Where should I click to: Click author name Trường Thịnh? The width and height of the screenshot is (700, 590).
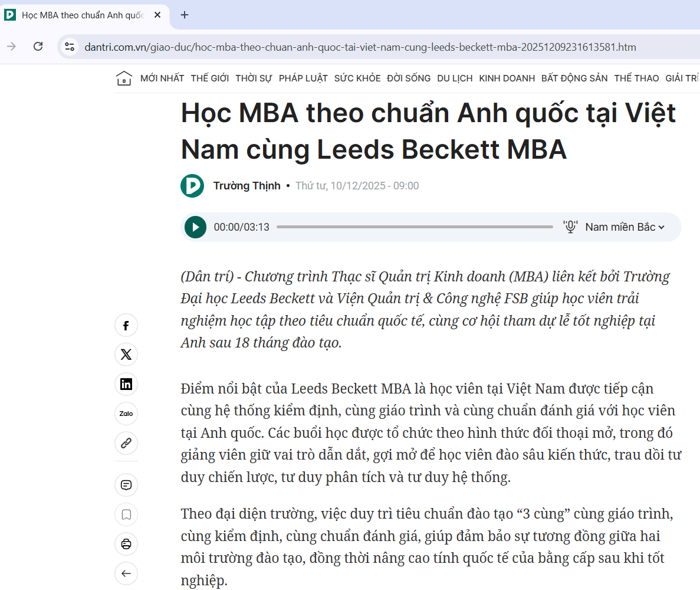click(247, 186)
